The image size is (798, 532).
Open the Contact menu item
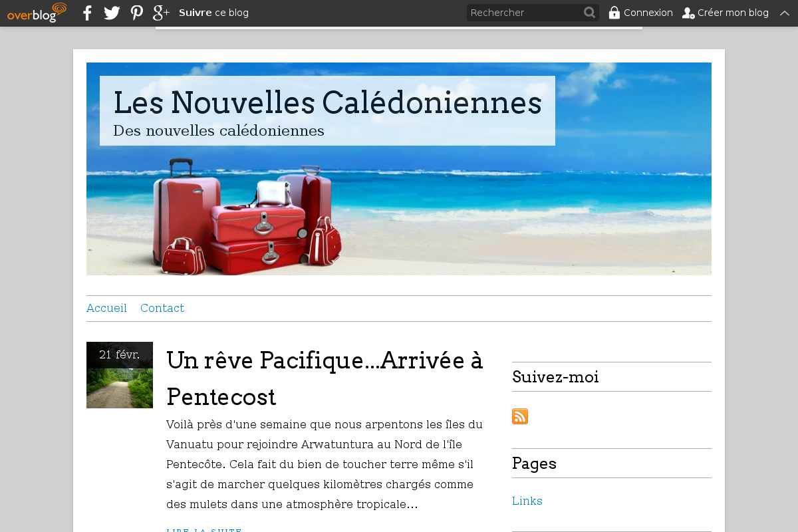pyautogui.click(x=162, y=308)
